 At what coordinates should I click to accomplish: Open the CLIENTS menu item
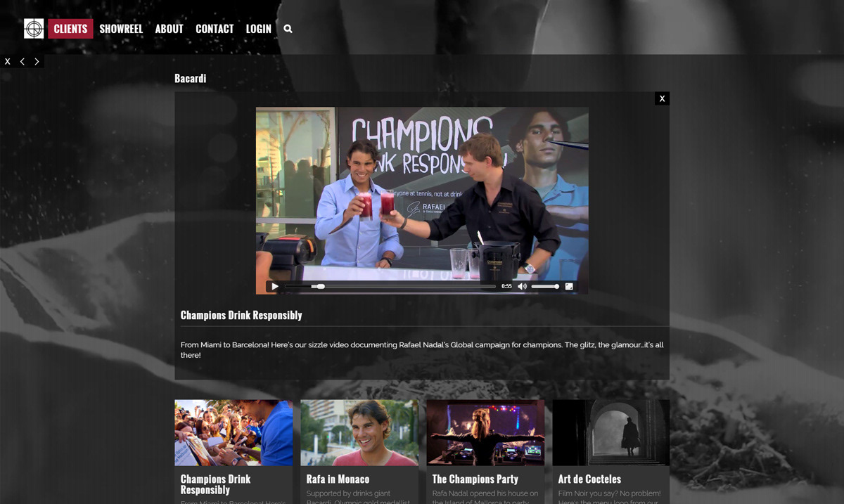[70, 29]
